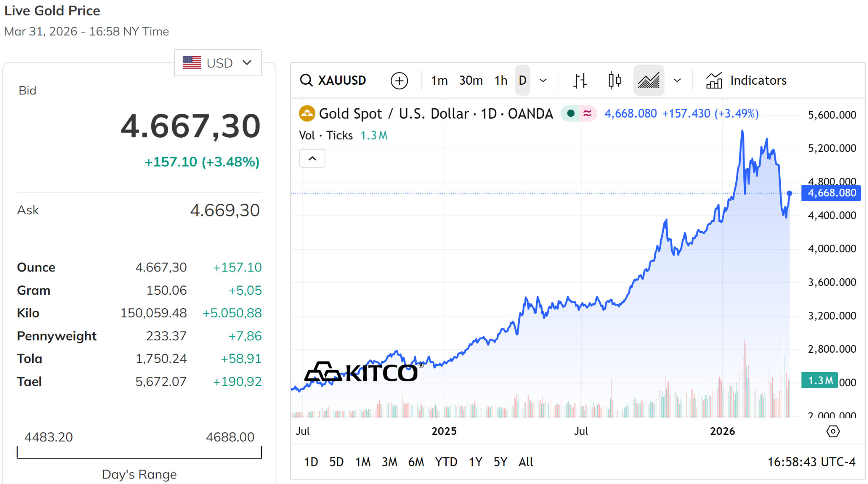Select the candlestick chart style icon
The height and width of the screenshot is (484, 868).
[614, 80]
